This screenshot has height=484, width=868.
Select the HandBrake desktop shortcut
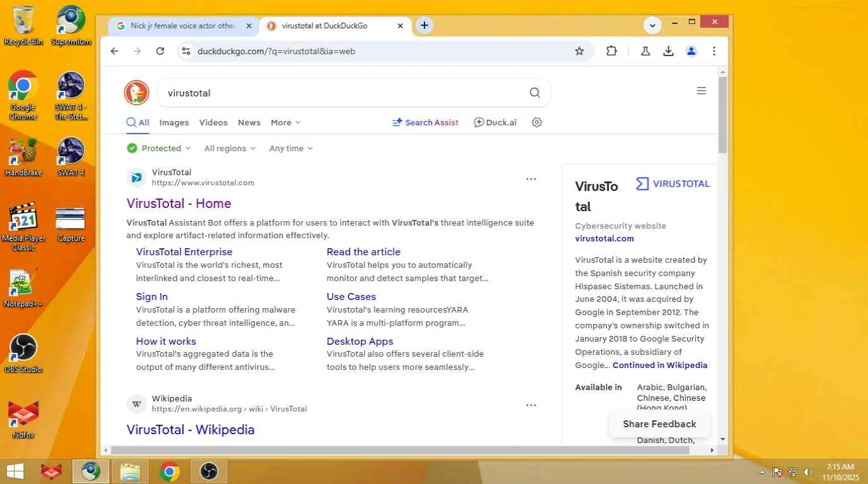pyautogui.click(x=23, y=157)
